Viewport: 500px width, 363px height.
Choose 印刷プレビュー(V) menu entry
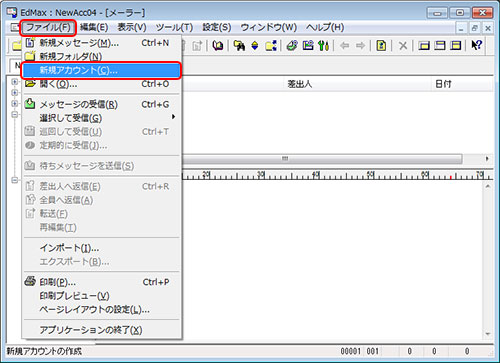point(102,296)
